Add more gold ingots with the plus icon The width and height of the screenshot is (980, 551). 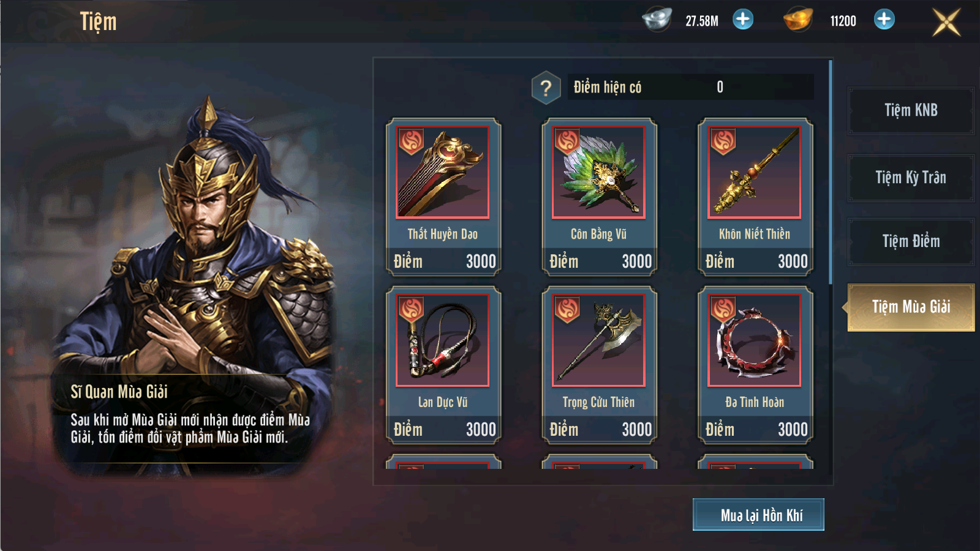884,20
